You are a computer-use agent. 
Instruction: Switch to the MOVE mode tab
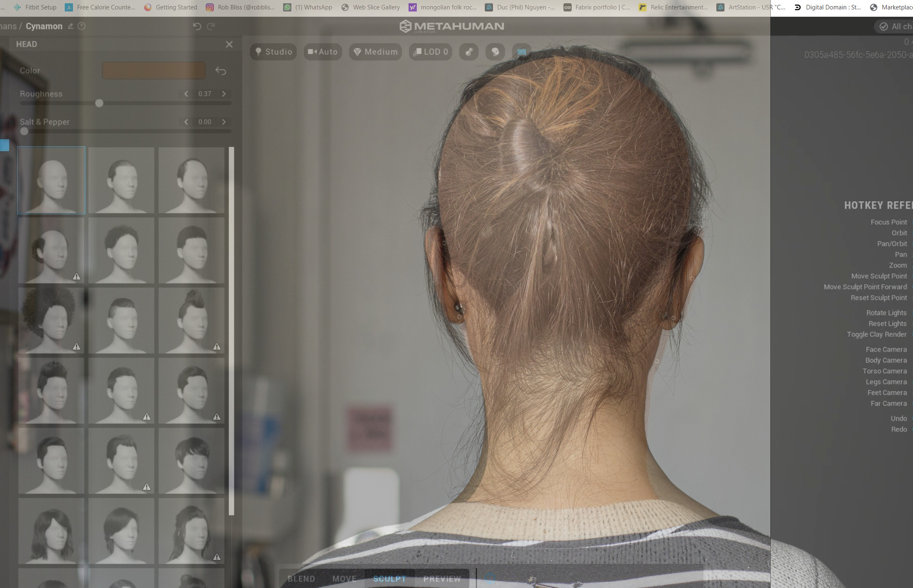pyautogui.click(x=344, y=579)
